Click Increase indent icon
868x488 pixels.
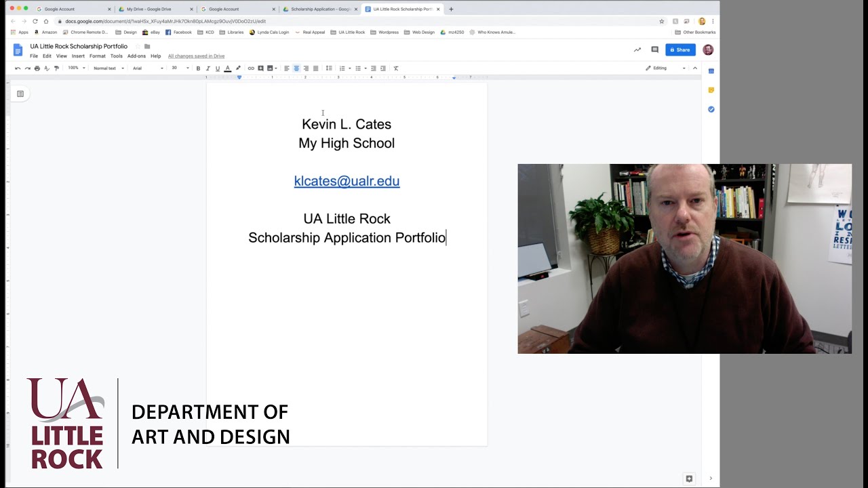(383, 68)
